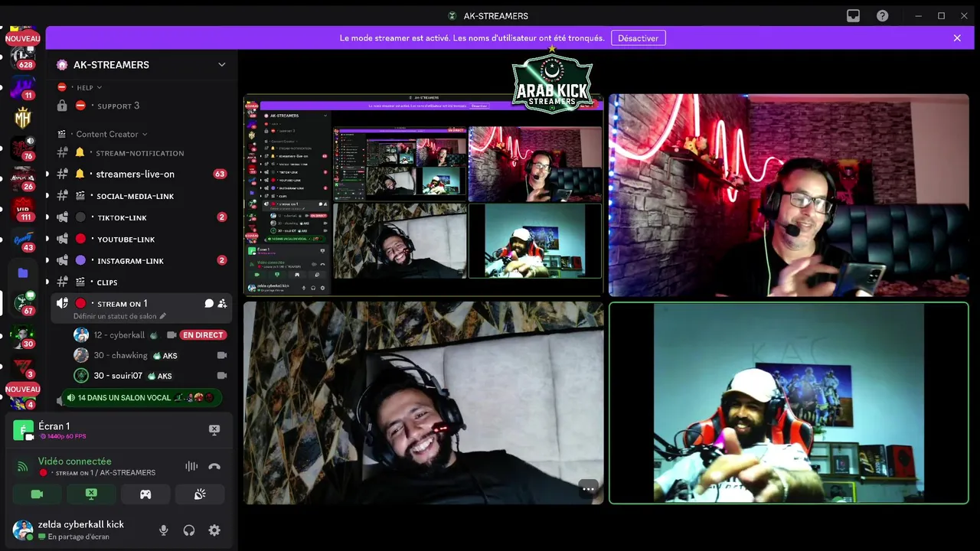Screen dimensions: 980x551
Task: Click the camera icon beside chawking
Action: click(222, 355)
